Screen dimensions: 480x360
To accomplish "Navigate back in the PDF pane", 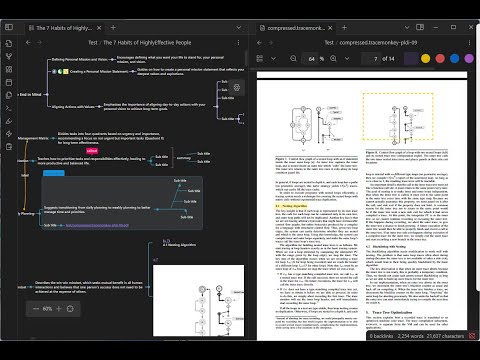I will 259,42.
